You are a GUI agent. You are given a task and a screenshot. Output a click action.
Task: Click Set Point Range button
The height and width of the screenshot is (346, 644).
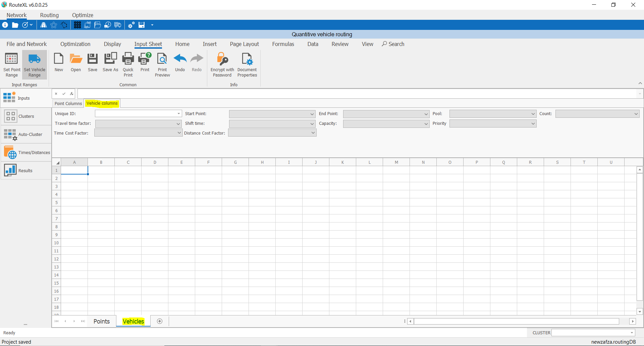[x=12, y=65]
